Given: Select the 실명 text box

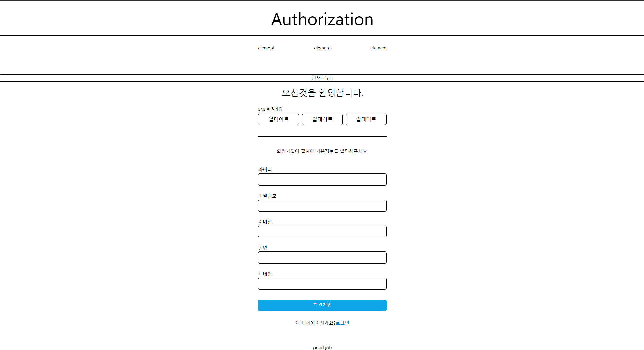Looking at the screenshot, I should point(322,258).
